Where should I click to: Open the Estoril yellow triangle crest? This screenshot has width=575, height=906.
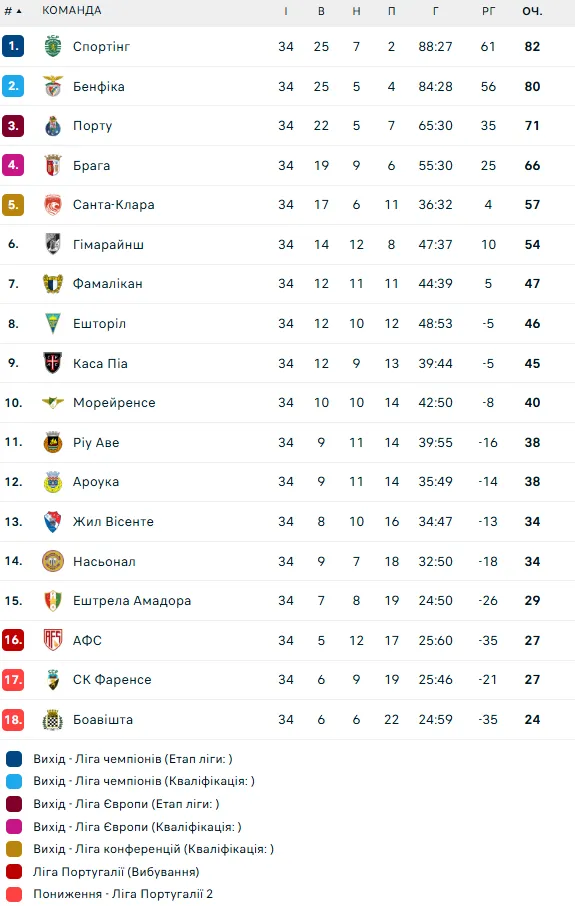pos(53,324)
